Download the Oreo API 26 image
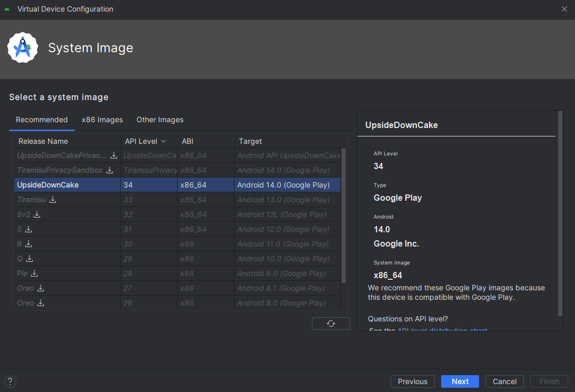This screenshot has height=392, width=575. pyautogui.click(x=41, y=303)
